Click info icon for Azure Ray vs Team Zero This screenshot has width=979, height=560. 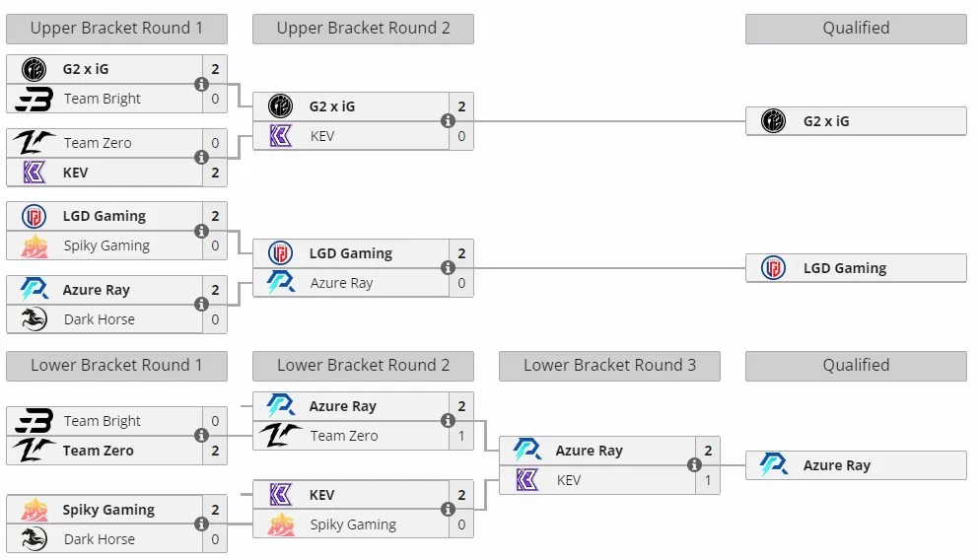[448, 421]
